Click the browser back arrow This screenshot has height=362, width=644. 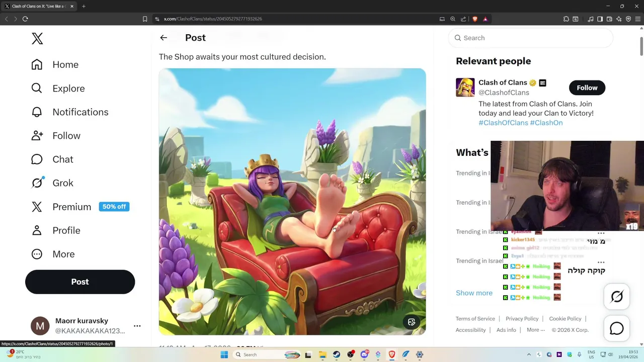point(7,19)
